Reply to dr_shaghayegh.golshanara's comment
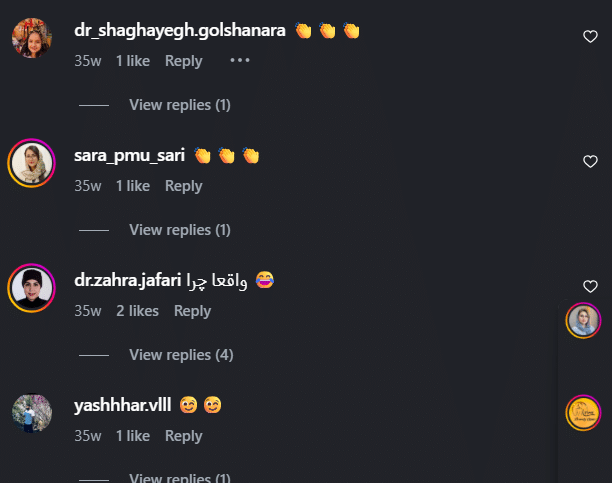The image size is (612, 483). (183, 61)
